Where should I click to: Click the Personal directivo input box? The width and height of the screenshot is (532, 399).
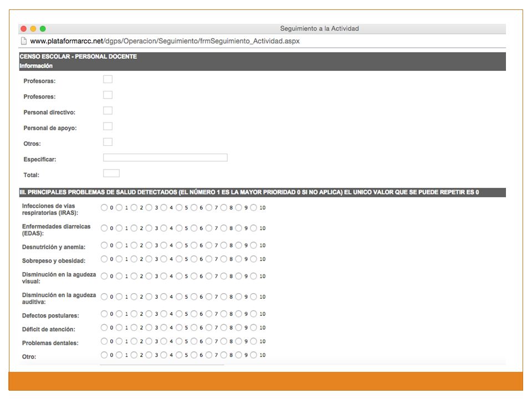coord(108,110)
